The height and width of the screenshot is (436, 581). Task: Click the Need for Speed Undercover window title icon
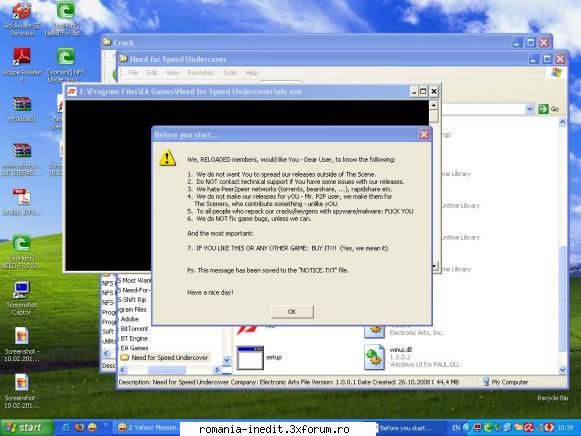[x=123, y=59]
